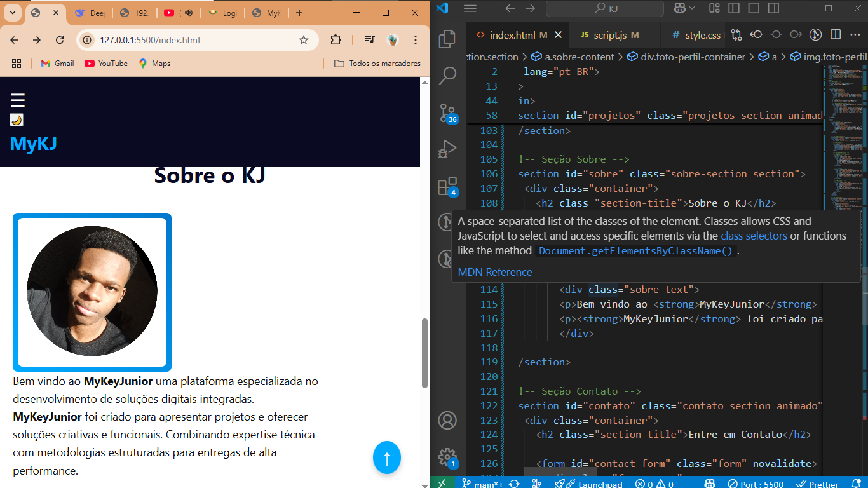Click the MDN Reference link in the tooltip
Screen dimensions: 868x488
click(494, 272)
